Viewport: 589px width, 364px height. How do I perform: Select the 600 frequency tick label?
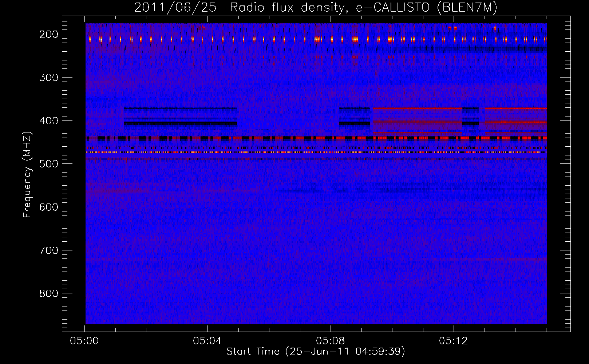click(49, 207)
